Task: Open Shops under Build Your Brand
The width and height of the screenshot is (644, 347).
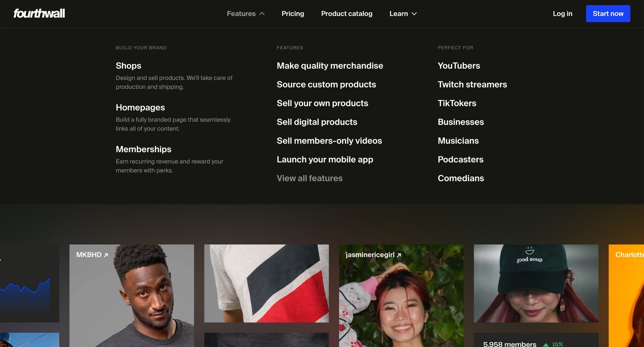Action: (129, 66)
